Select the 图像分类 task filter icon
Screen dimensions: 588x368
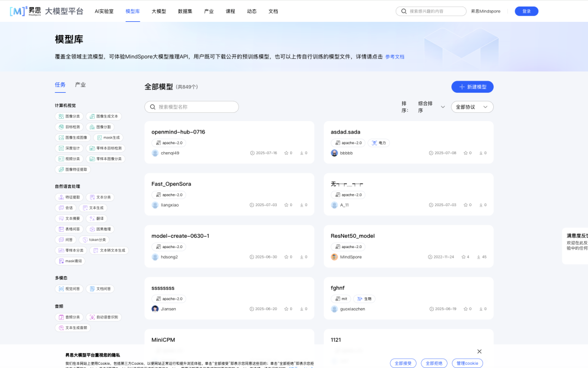pos(60,116)
